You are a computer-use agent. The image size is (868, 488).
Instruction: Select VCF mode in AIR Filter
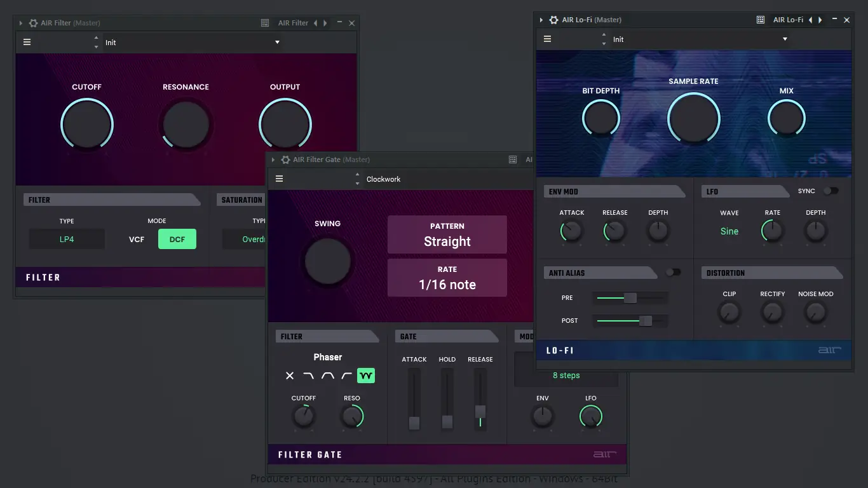137,240
